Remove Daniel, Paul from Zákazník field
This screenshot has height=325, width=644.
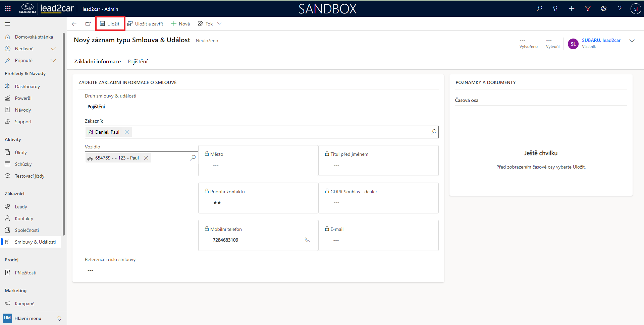click(x=127, y=132)
